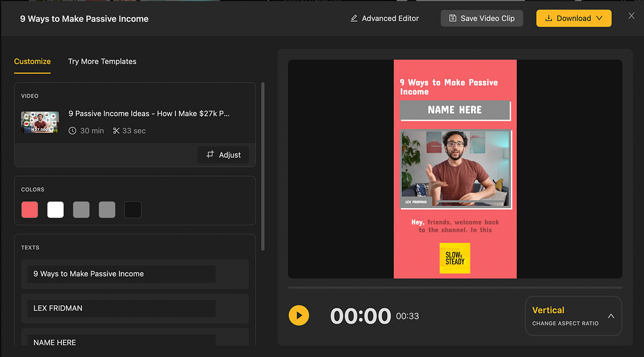
Task: Click the VIDEO section label
Action: pos(30,96)
